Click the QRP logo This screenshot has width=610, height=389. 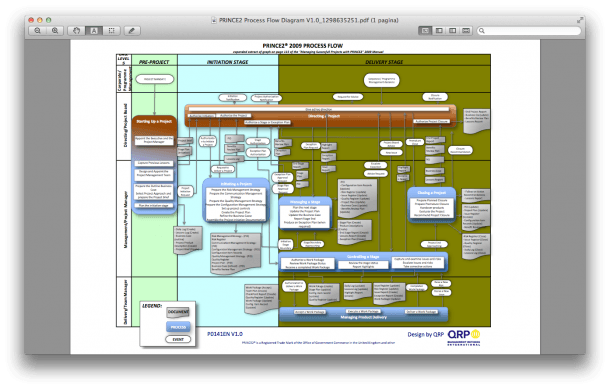point(464,337)
